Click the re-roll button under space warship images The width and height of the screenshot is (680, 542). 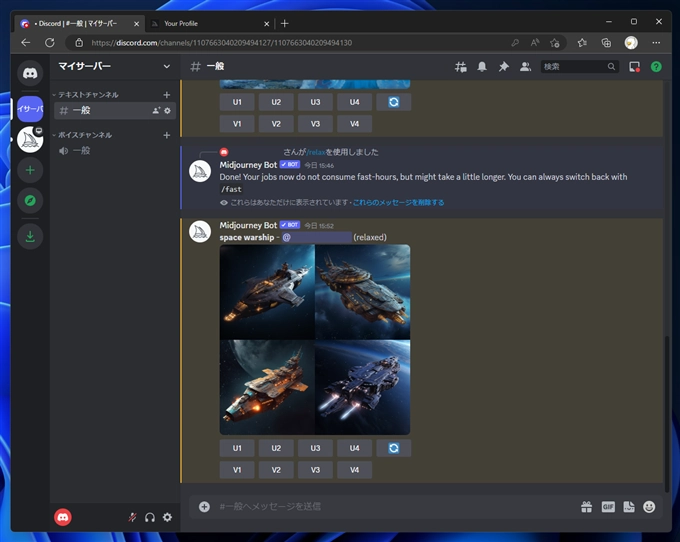click(x=393, y=448)
